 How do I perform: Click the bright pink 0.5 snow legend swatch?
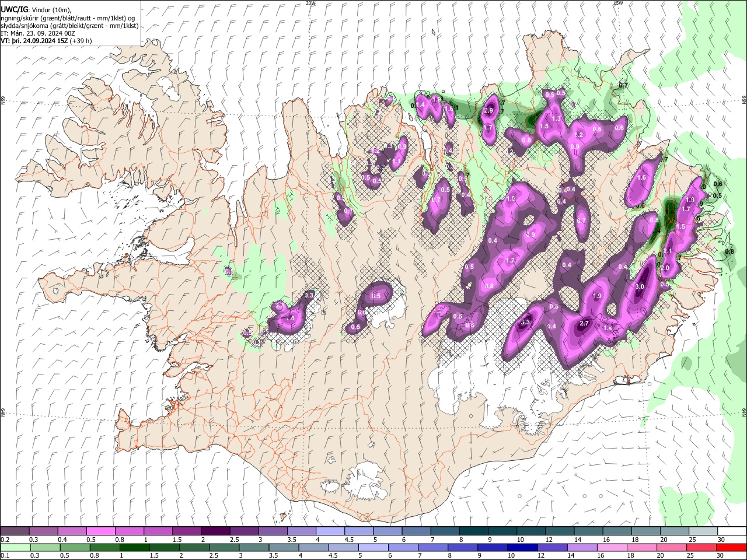[x=100, y=531]
